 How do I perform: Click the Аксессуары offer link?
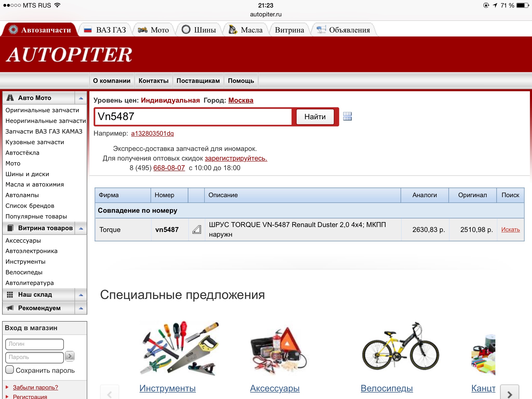(275, 388)
